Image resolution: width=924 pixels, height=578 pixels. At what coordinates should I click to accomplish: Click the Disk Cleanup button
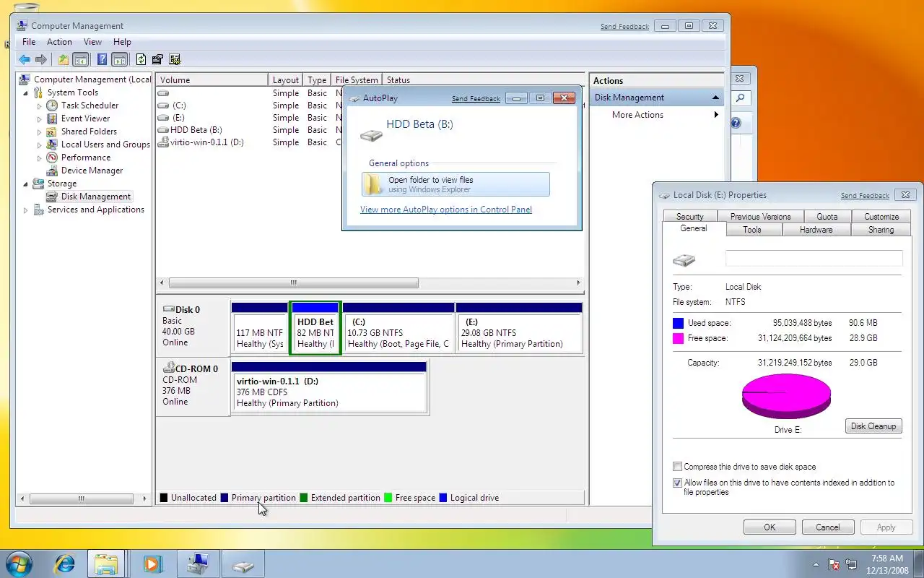tap(873, 426)
